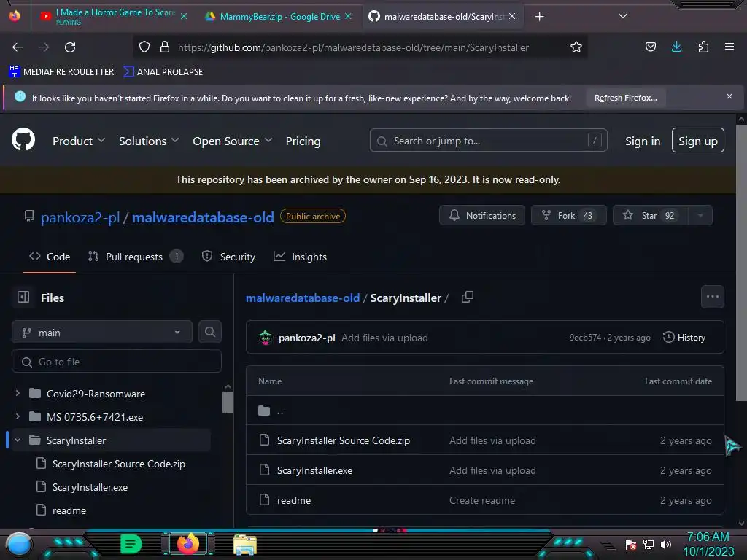Open ScaryInstaller Source Code.zip in the tree

pyautogui.click(x=119, y=463)
